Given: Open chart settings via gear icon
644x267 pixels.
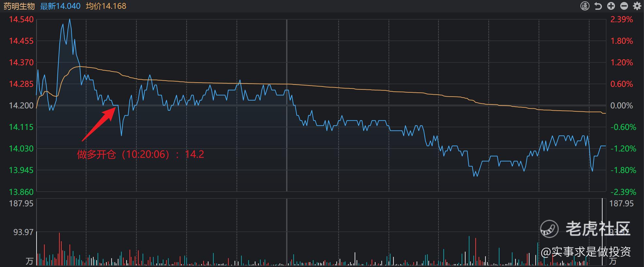Looking at the screenshot, I should (637, 6).
